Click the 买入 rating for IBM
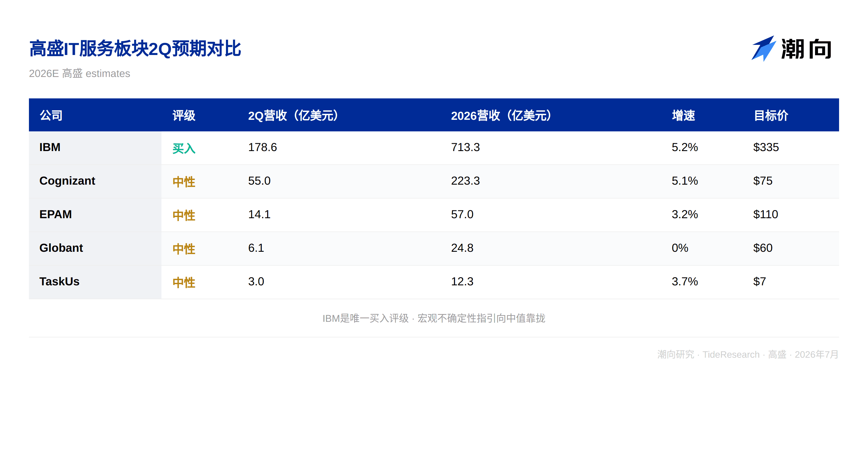The image size is (868, 463). click(x=184, y=148)
